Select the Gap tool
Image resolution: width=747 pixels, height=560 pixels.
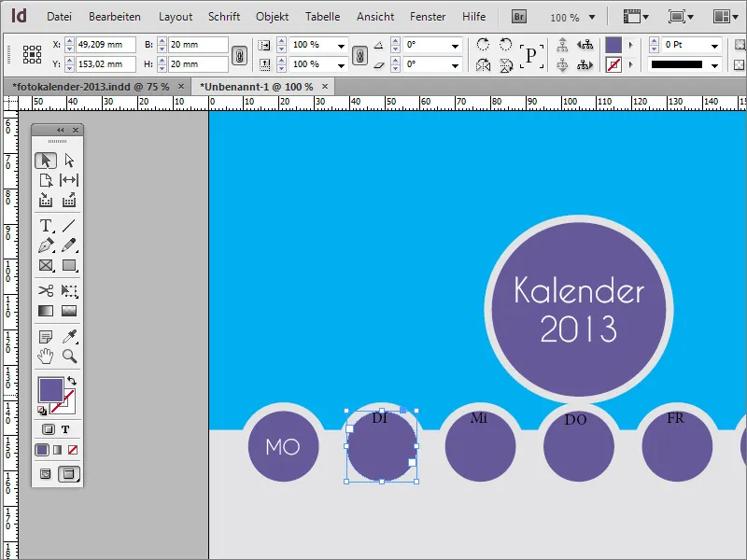[x=69, y=180]
